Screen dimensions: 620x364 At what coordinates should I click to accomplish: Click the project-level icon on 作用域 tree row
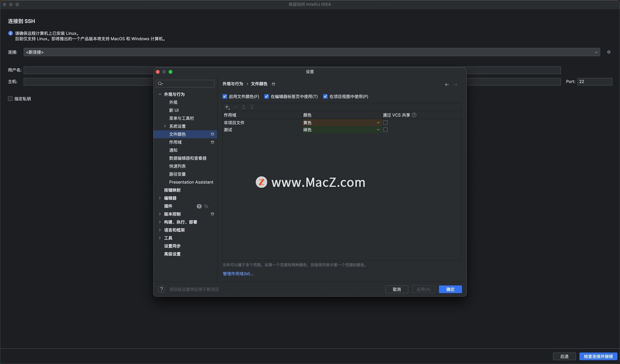212,142
